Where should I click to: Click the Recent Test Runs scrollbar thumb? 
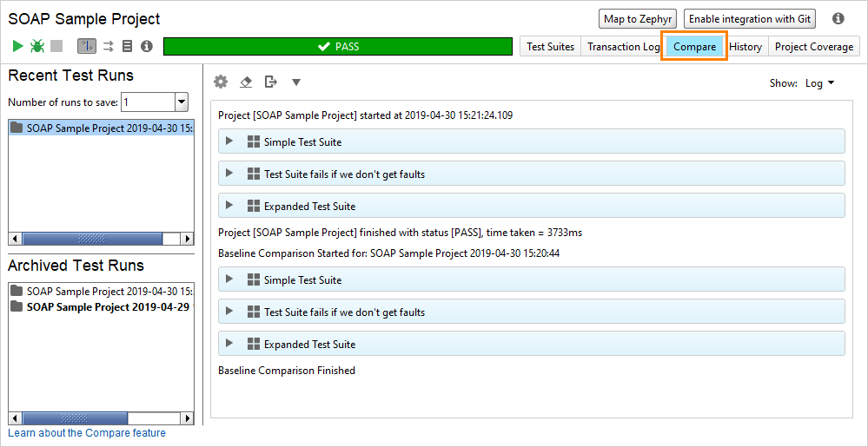(92, 239)
